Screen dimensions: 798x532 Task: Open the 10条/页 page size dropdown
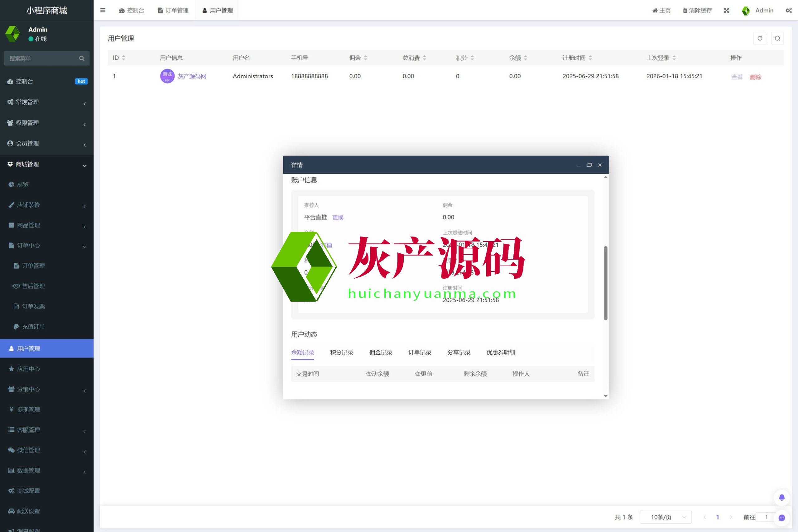pyautogui.click(x=665, y=517)
